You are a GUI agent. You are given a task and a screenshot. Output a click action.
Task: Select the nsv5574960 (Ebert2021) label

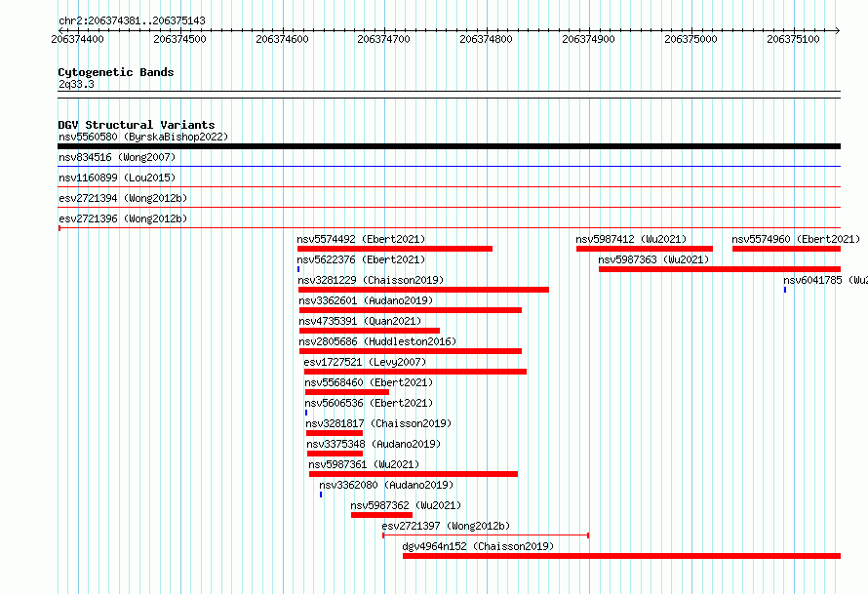pos(796,239)
